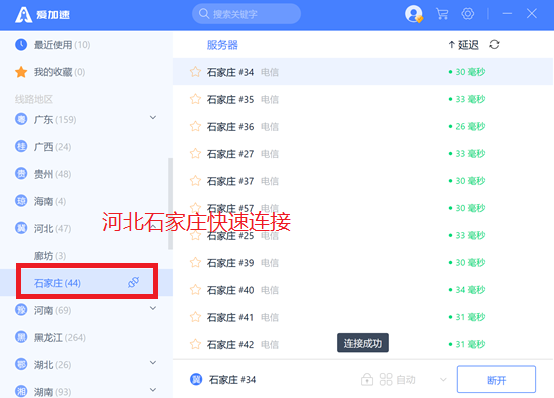
Task: Click the grid icon beside 自动
Action: [386, 380]
